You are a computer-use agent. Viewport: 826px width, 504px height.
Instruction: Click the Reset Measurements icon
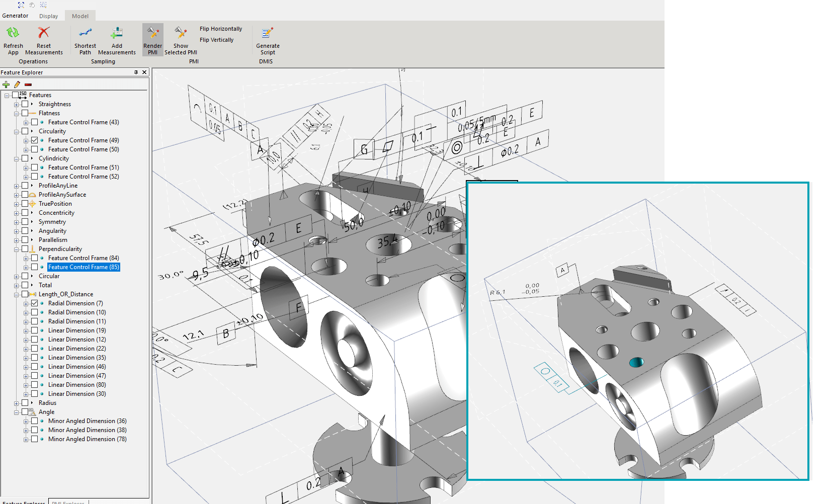point(44,33)
